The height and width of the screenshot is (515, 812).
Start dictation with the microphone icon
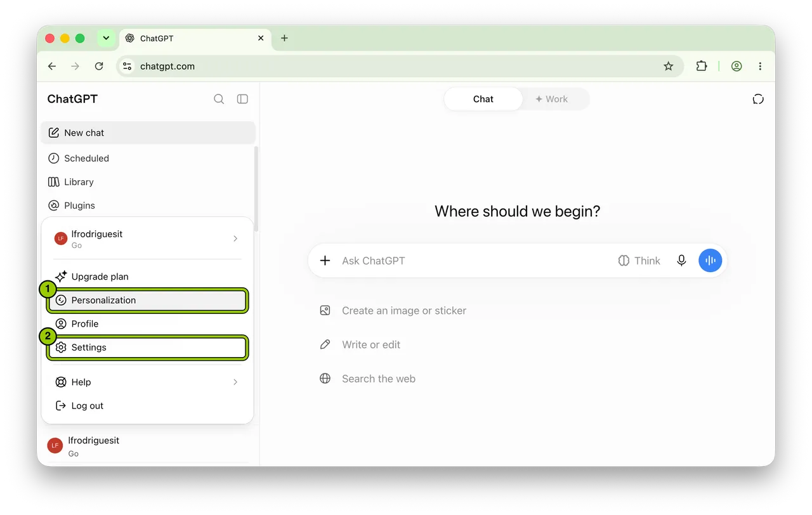point(681,261)
